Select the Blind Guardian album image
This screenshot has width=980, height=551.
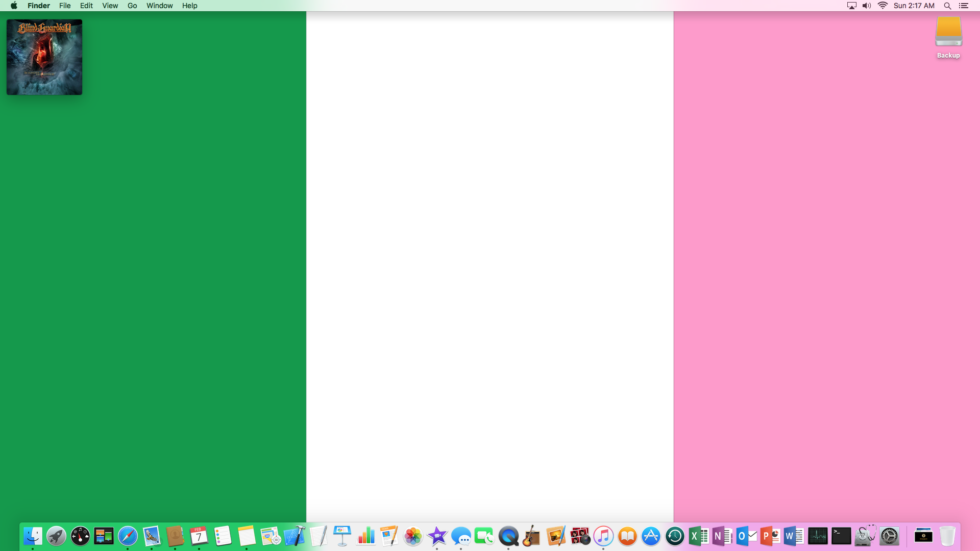point(44,57)
